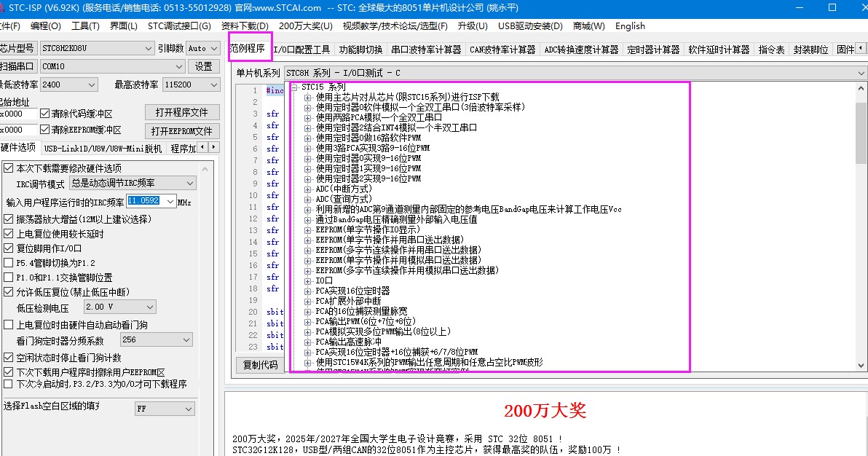
Task: Expand the EEPROM(单字节操作IO显示) tree item
Action: point(308,229)
